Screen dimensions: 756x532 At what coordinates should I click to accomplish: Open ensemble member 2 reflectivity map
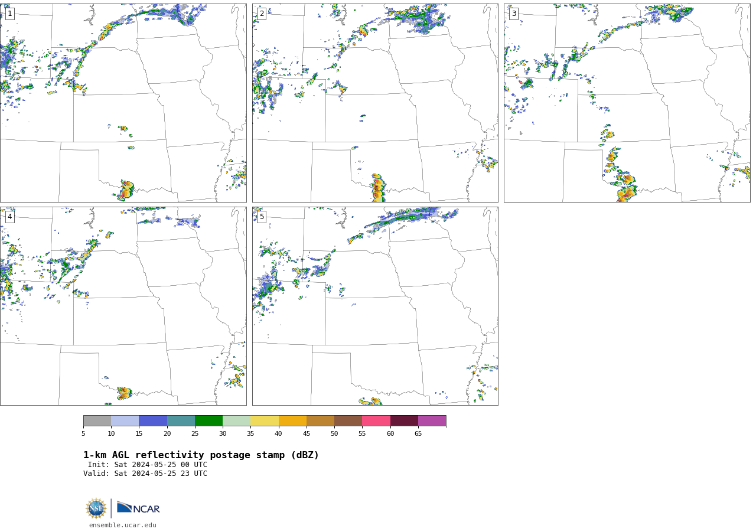click(375, 103)
